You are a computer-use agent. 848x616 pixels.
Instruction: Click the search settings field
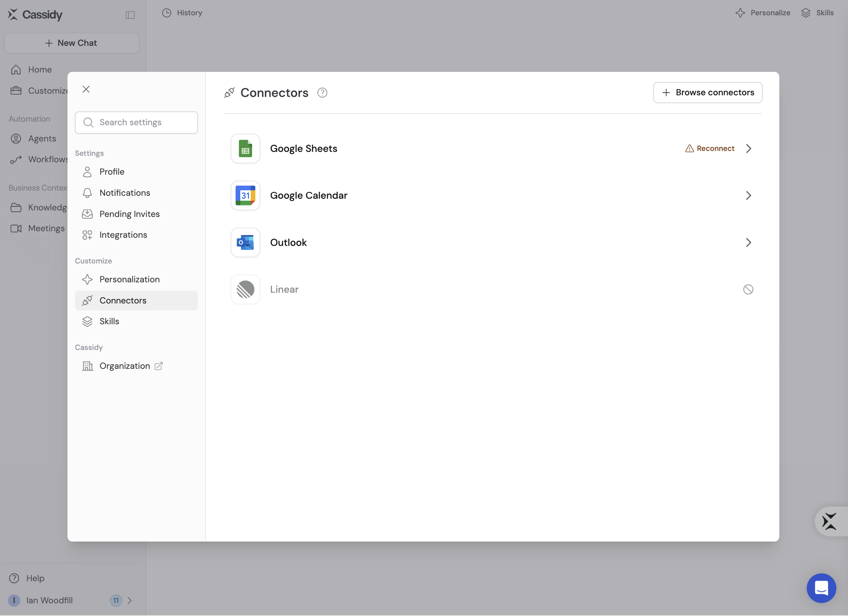136,122
